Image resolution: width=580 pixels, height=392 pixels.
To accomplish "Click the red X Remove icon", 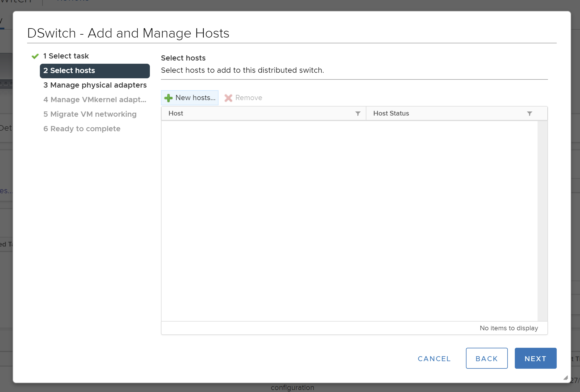I will 228,98.
